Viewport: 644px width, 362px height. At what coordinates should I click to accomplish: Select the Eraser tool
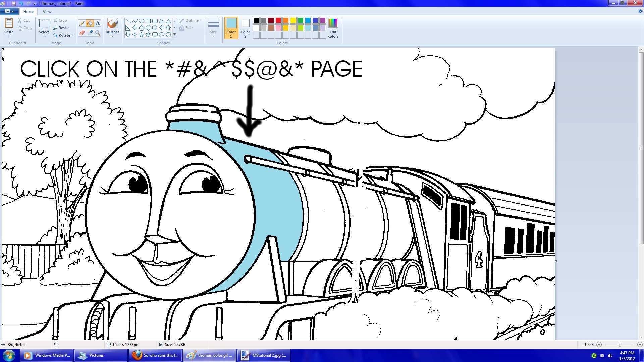point(82,33)
